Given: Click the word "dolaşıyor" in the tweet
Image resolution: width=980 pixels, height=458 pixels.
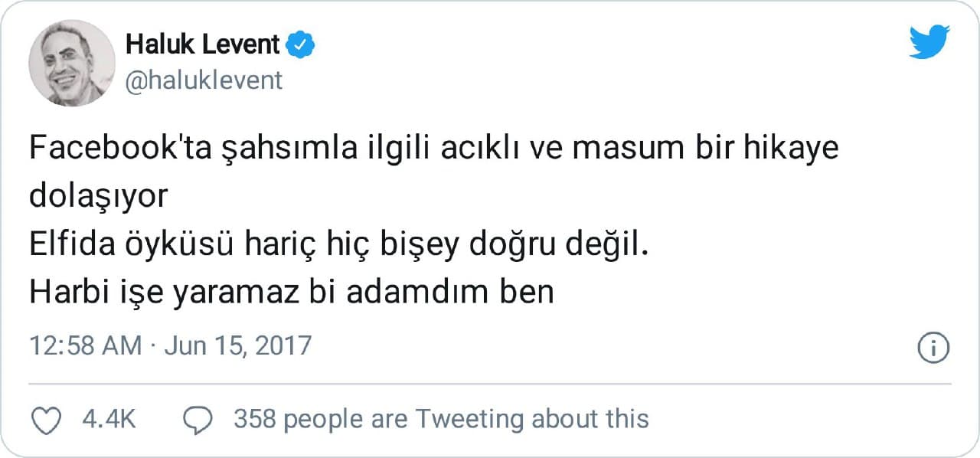Looking at the screenshot, I should 98,197.
